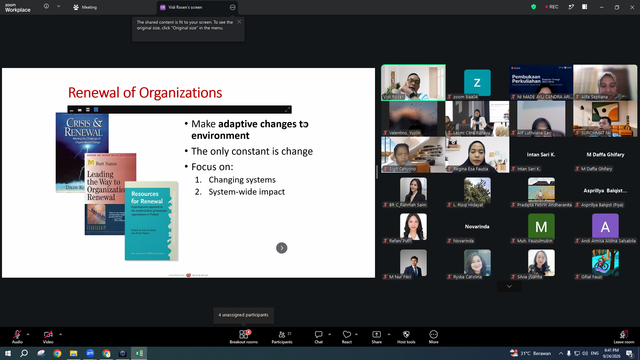Open the Windows Start menu
The image size is (640, 360).
tap(8, 353)
